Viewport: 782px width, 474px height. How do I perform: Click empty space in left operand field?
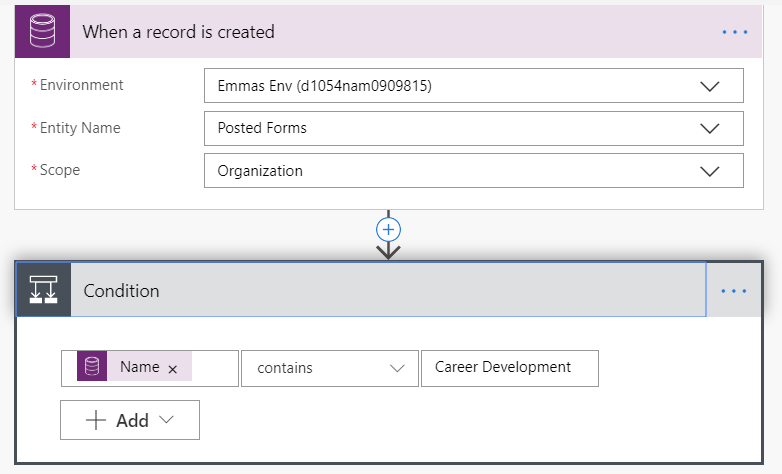[214, 368]
